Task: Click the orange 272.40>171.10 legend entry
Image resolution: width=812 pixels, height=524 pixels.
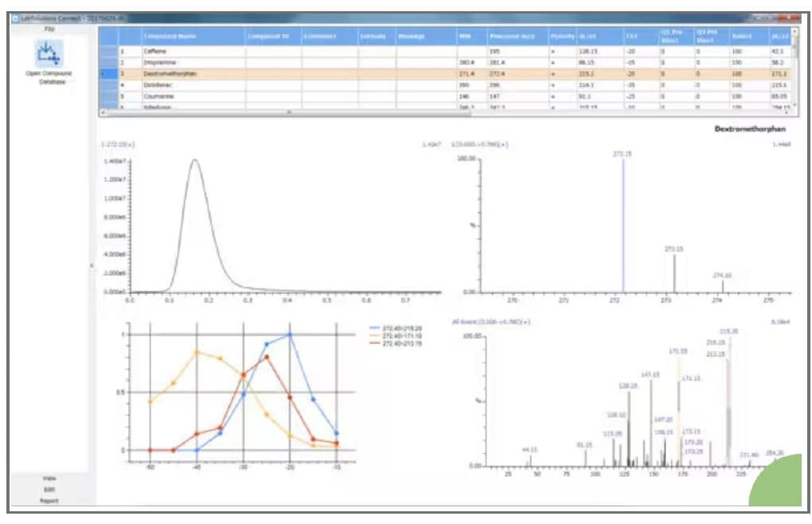Action: point(396,336)
